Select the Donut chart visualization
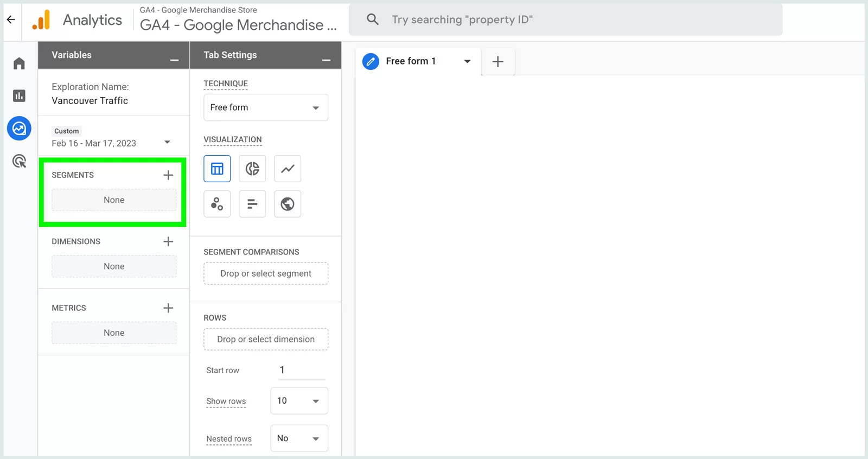The image size is (868, 459). (252, 169)
